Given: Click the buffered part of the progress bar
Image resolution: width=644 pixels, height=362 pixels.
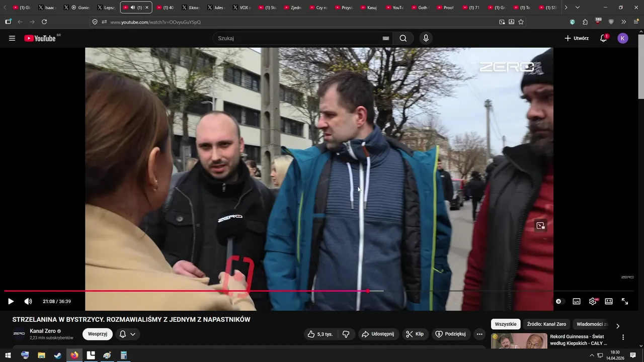Looking at the screenshot, I should (x=376, y=291).
